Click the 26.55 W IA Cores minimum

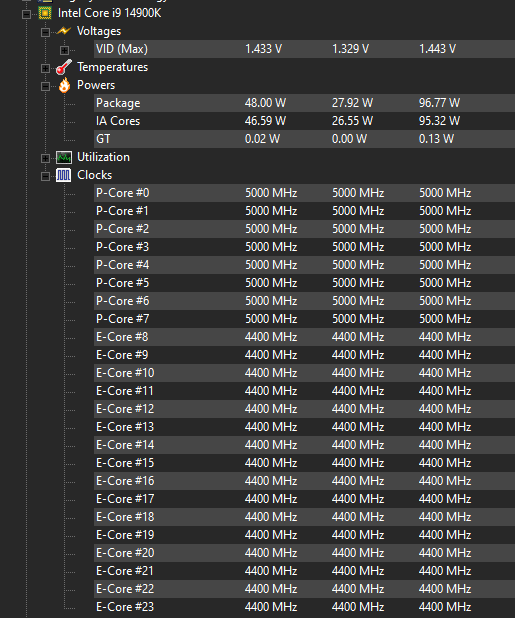point(352,121)
